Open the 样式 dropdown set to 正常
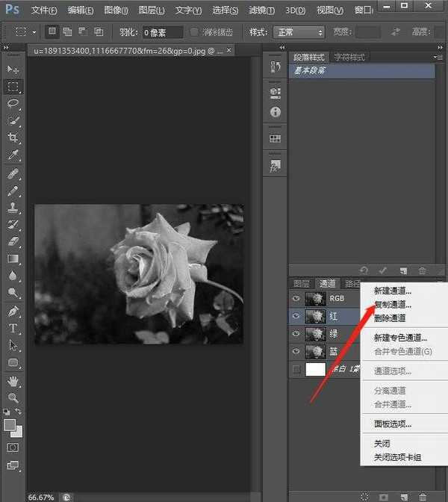Image resolution: width=448 pixels, height=502 pixels. (x=299, y=33)
